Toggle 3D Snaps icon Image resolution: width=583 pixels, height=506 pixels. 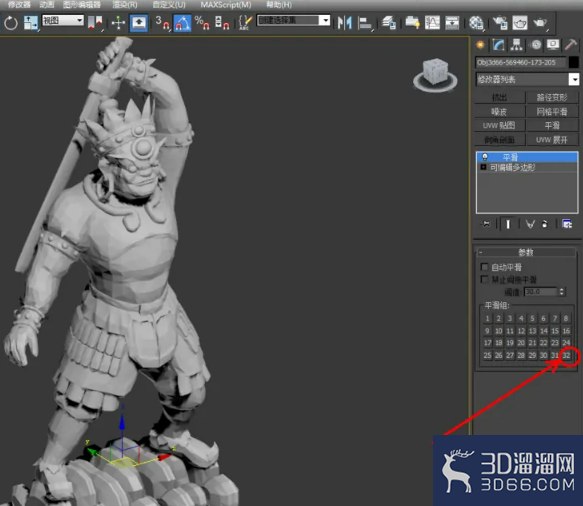click(x=162, y=23)
